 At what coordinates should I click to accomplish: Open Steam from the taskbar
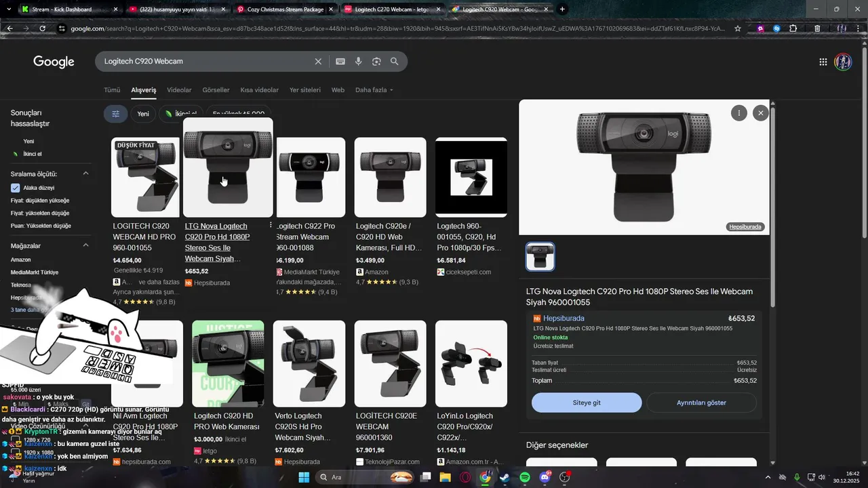tap(505, 477)
